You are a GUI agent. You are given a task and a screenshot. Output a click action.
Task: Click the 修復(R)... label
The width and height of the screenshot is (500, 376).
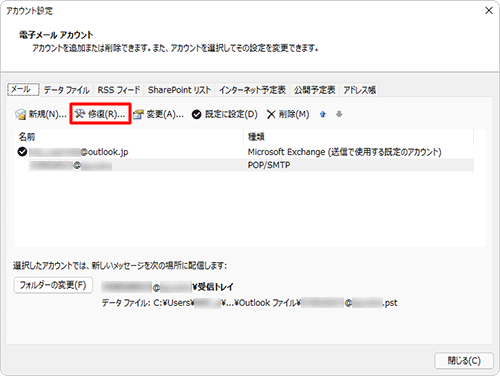[107, 114]
